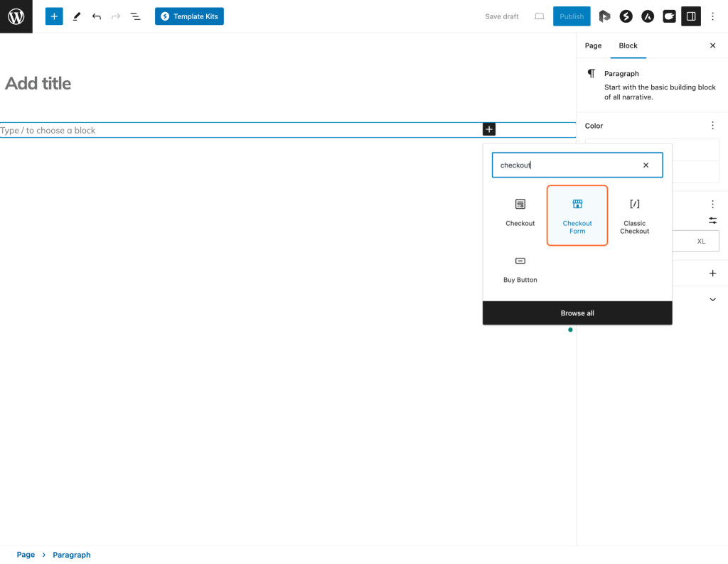
Task: Open the Document Overview list icon
Action: pyautogui.click(x=135, y=16)
